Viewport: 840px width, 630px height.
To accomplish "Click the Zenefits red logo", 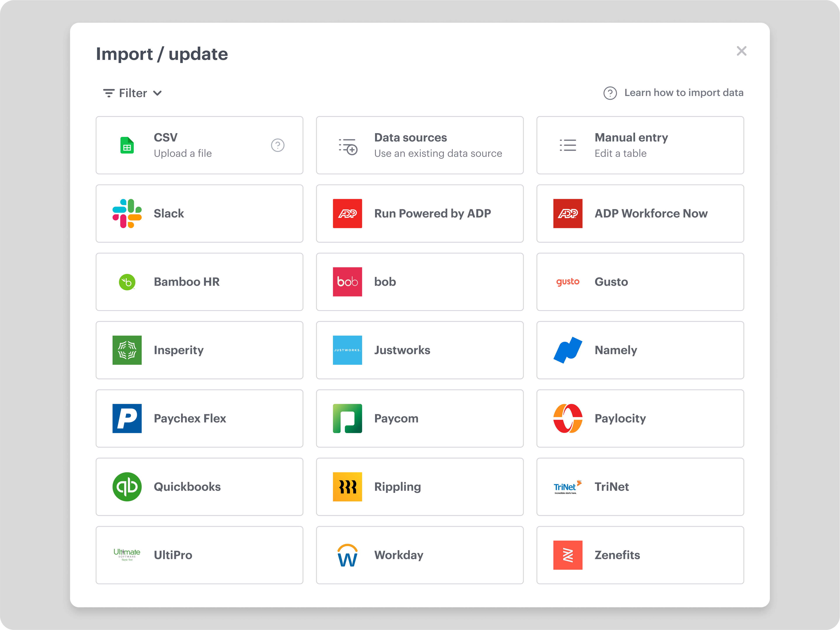I will coord(568,555).
